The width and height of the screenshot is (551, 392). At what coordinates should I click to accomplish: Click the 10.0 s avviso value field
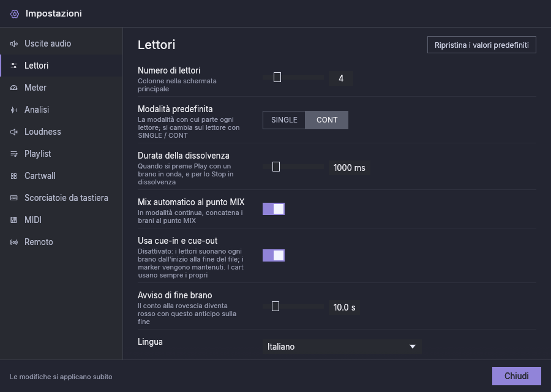pos(344,307)
